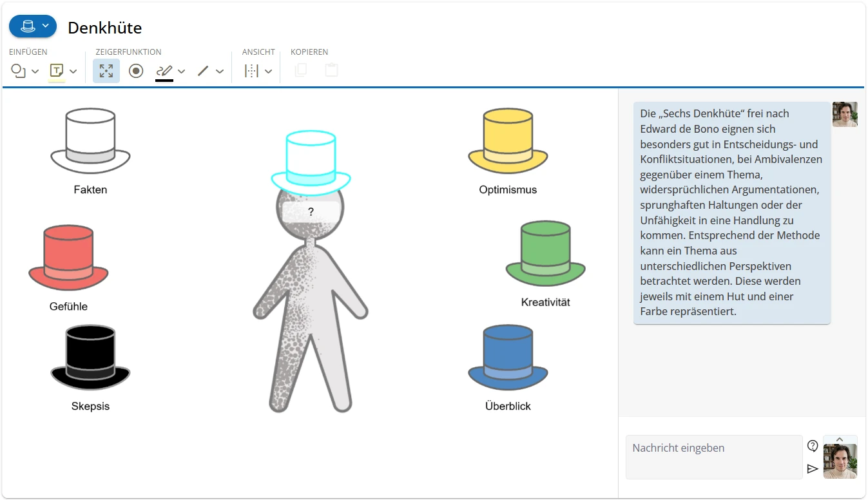
Task: Open the pen tool color dropdown
Action: pos(181,71)
